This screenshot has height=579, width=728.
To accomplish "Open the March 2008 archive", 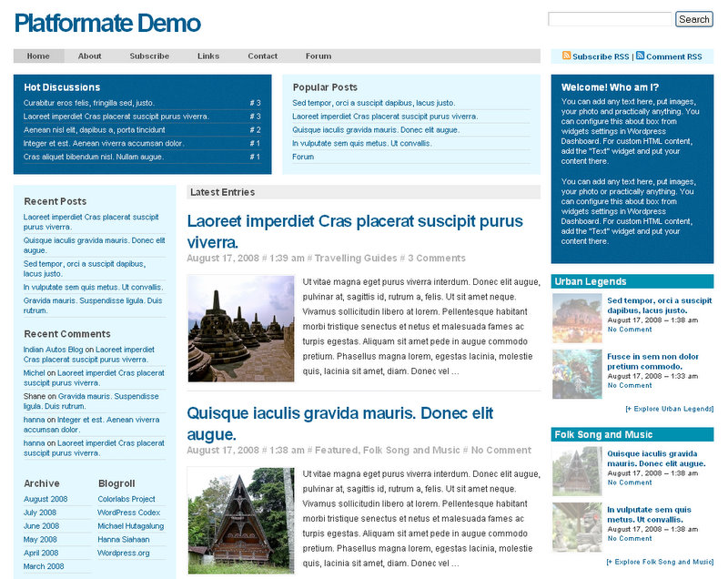I will click(44, 566).
